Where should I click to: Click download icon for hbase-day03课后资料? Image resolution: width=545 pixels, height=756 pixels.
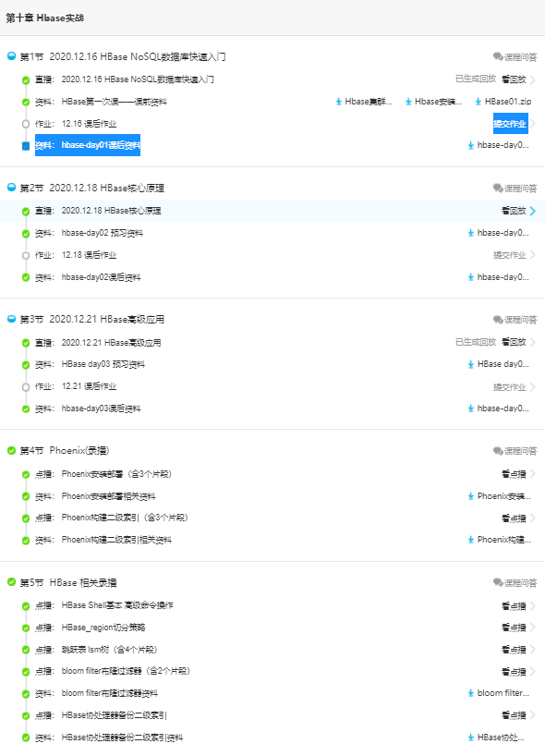[471, 408]
